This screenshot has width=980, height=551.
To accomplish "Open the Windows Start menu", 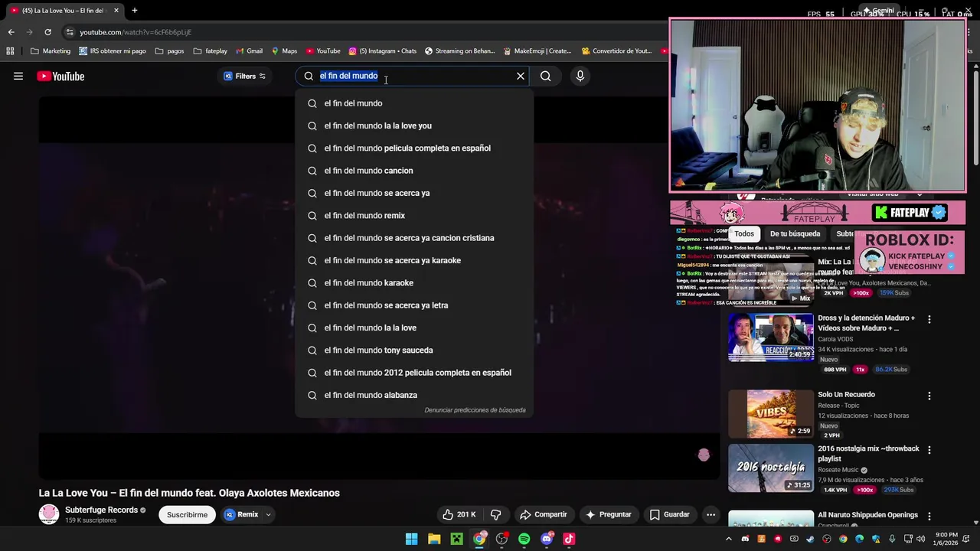I will click(x=411, y=539).
